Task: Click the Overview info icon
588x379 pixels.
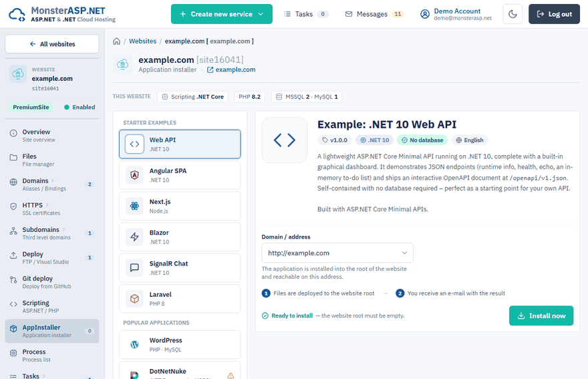Action: click(13, 133)
